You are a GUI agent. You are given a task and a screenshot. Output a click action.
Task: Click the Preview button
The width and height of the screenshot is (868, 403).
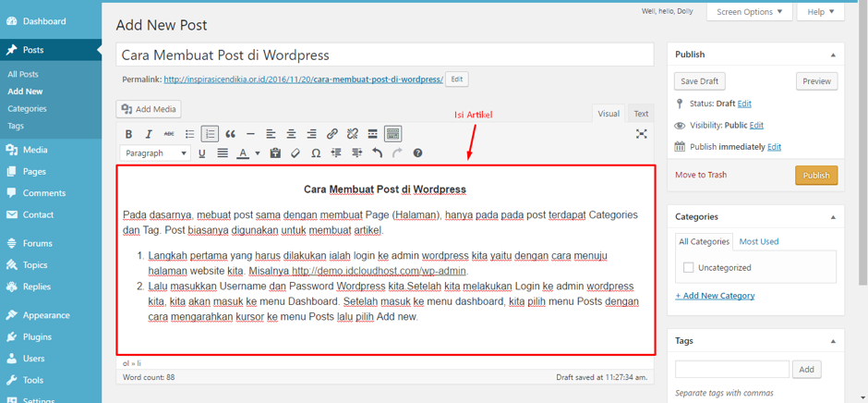(817, 81)
